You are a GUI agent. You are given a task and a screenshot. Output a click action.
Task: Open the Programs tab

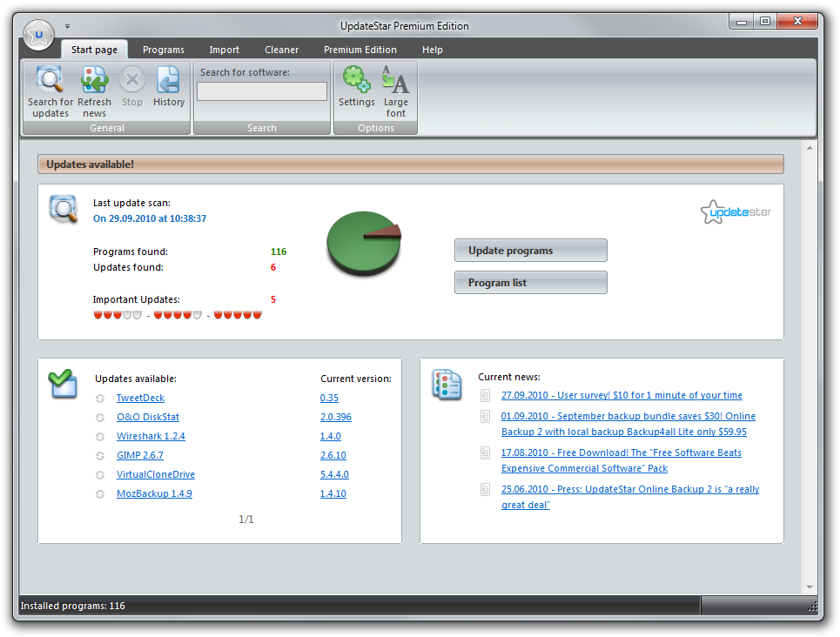[x=164, y=50]
